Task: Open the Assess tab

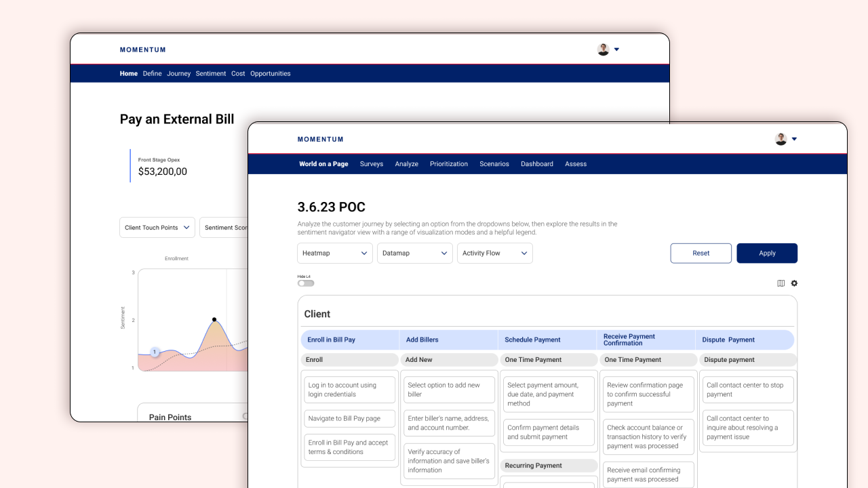Action: [576, 164]
